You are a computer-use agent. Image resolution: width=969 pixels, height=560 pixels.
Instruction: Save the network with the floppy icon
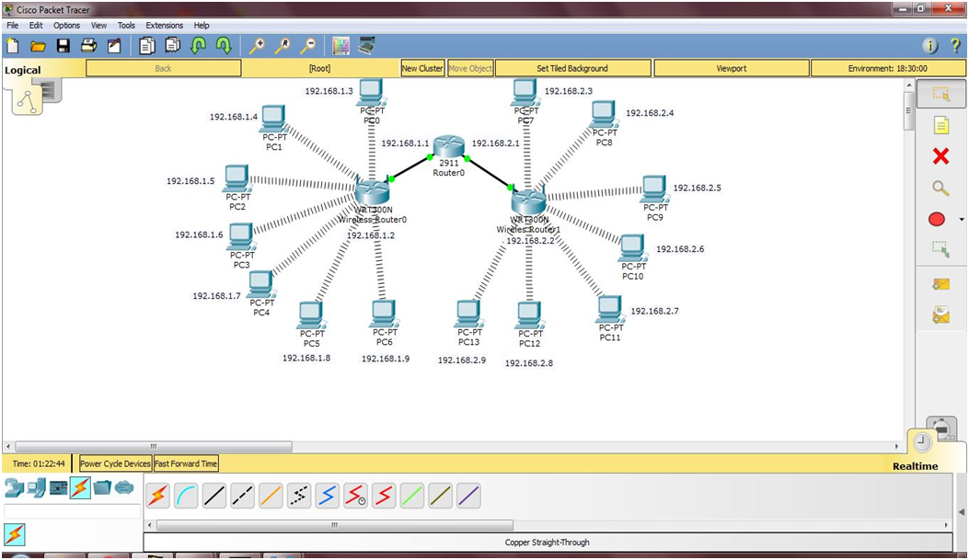pyautogui.click(x=63, y=46)
